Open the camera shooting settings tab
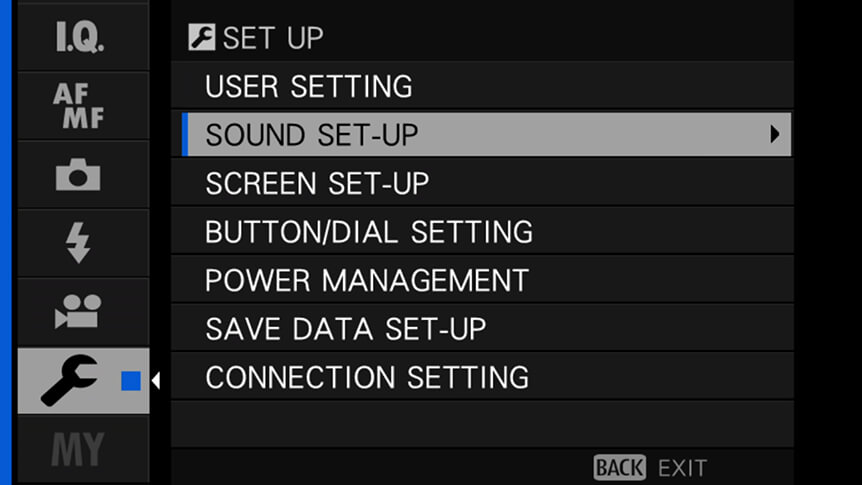862x485 pixels. click(83, 174)
